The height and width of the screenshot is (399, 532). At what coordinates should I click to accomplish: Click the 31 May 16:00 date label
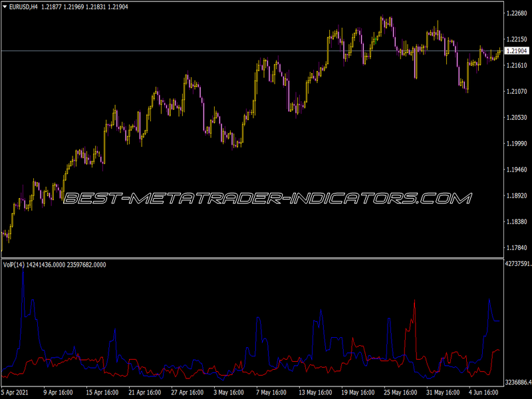pyautogui.click(x=443, y=392)
